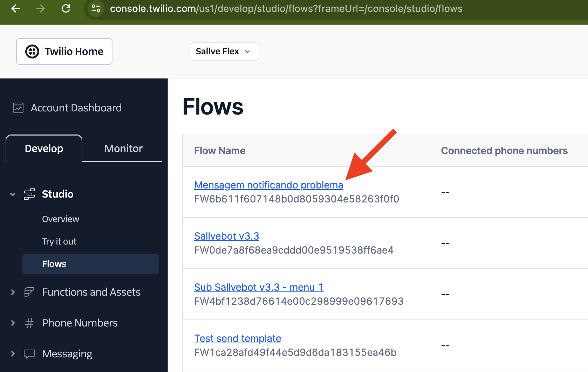The height and width of the screenshot is (372, 588).
Task: Open the Sallvebot v3.3 flow
Action: pos(227,236)
